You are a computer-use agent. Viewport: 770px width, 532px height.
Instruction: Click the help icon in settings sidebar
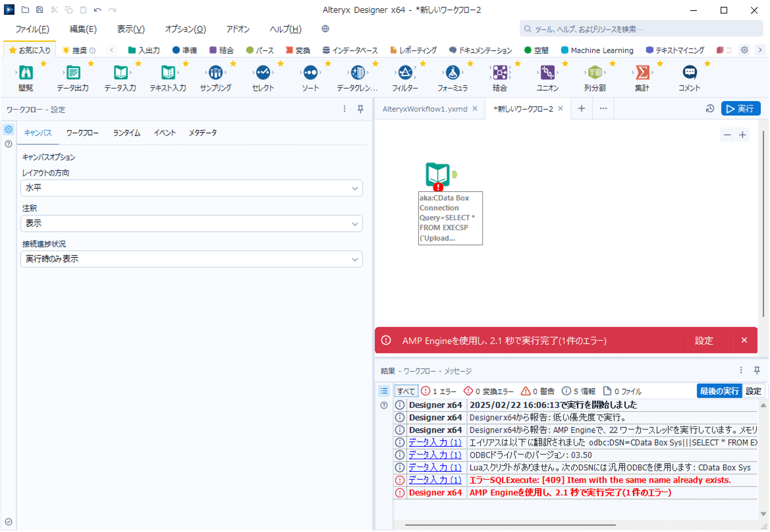8,144
